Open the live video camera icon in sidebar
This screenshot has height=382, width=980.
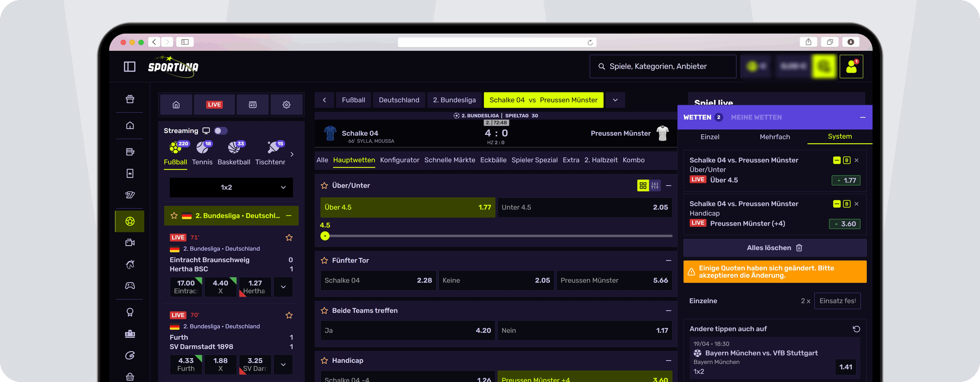click(x=130, y=243)
